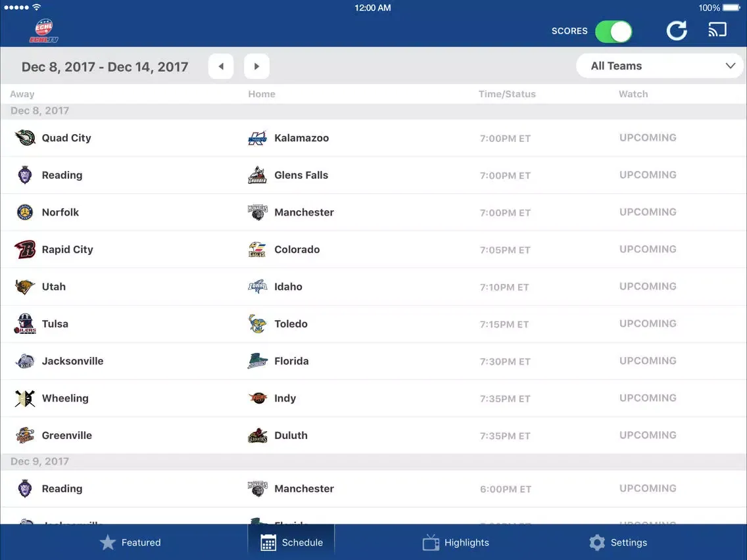
Task: Tap the Away column header
Action: (22, 94)
